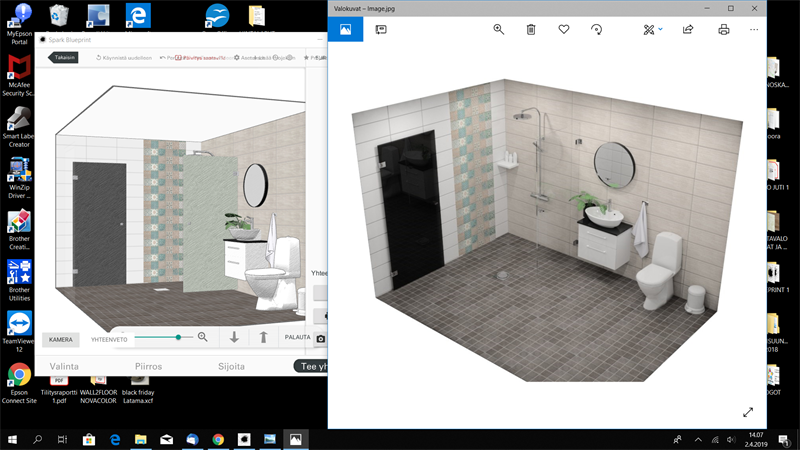Open the Photos collection view icon

pyautogui.click(x=345, y=30)
